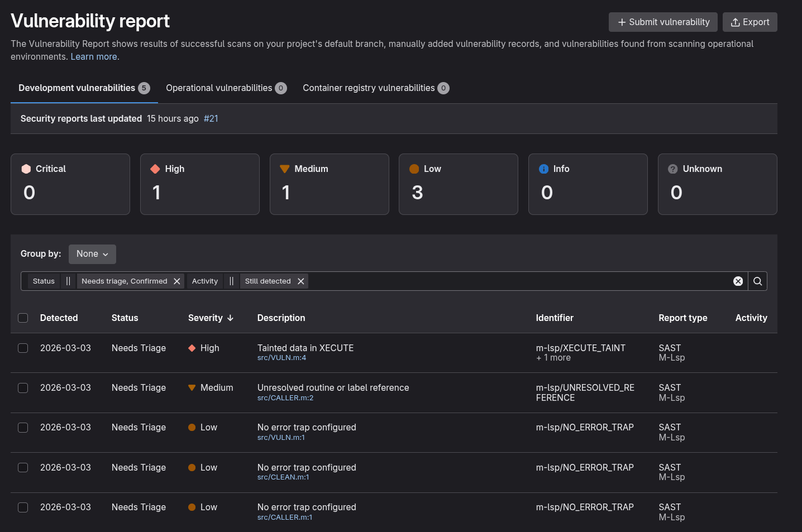Clear all filters using the circled x icon
This screenshot has width=802, height=532.
(738, 281)
